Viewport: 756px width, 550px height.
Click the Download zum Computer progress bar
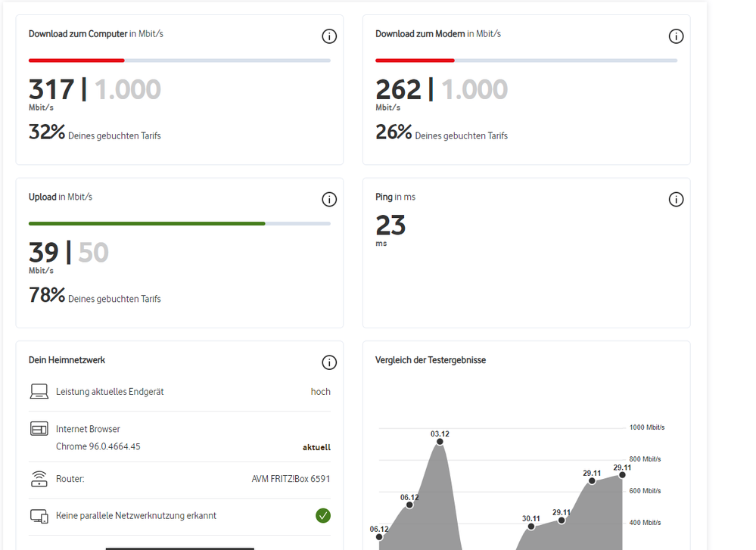[179, 61]
